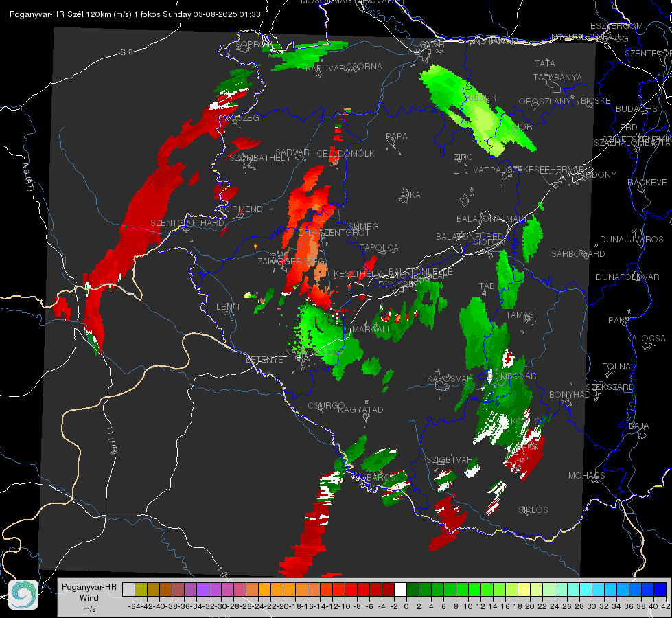Select the MARCALI label

[x=371, y=330]
